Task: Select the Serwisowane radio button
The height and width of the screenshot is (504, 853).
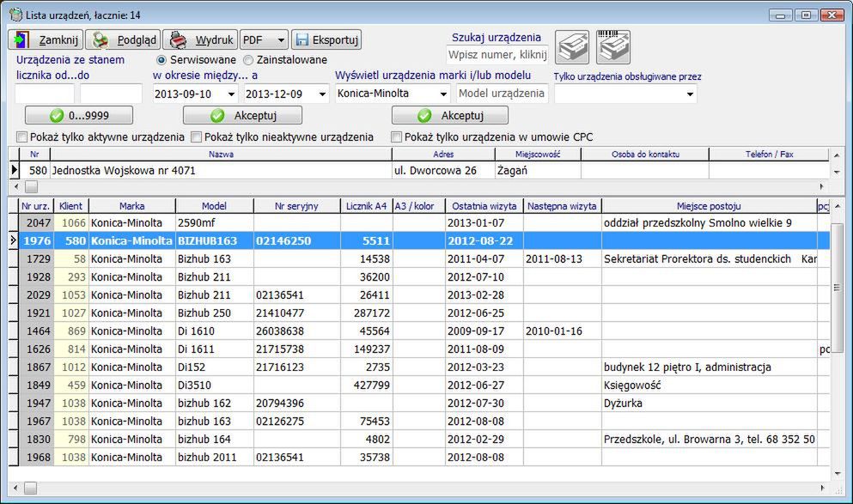Action: [x=161, y=60]
